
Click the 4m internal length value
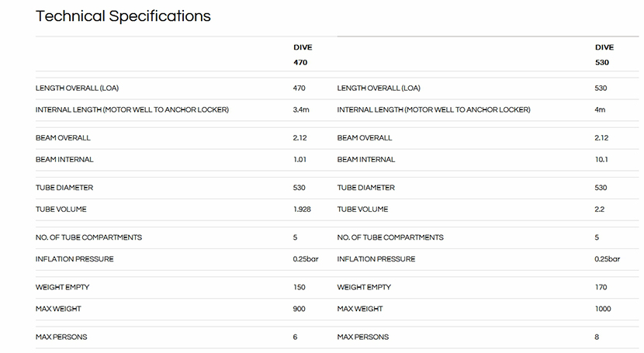pyautogui.click(x=600, y=110)
